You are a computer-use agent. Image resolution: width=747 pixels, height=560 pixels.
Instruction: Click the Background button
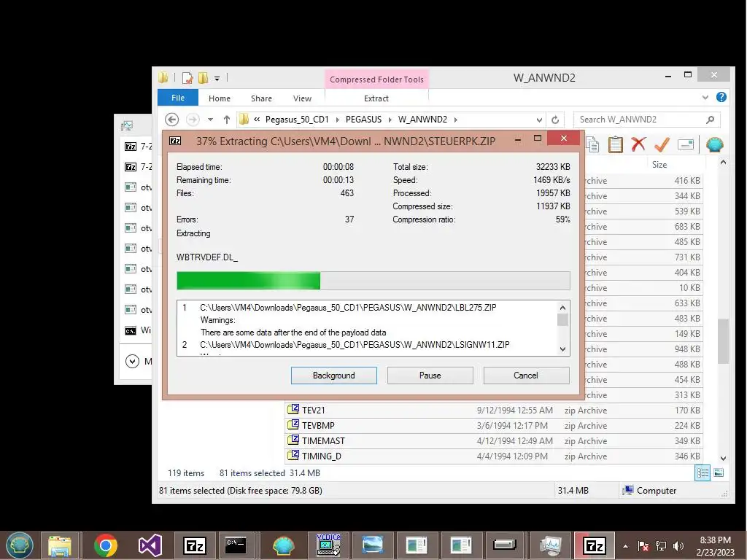coord(334,376)
